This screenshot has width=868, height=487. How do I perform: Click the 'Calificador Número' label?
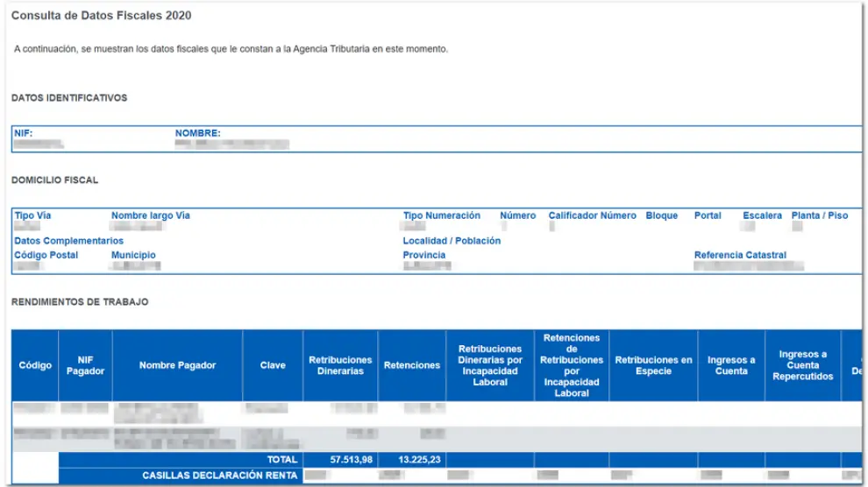(593, 215)
